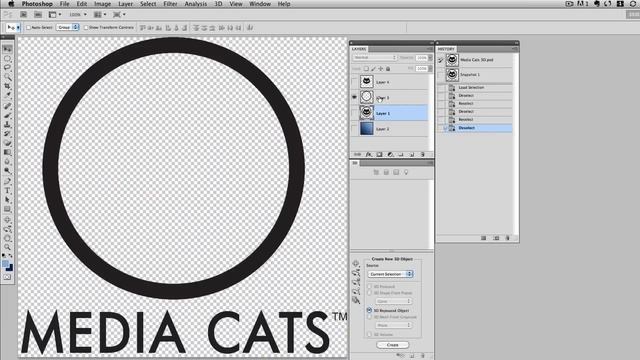Viewport: 640px width, 360px height.
Task: Select the Path Selection tool
Action: [x=7, y=200]
